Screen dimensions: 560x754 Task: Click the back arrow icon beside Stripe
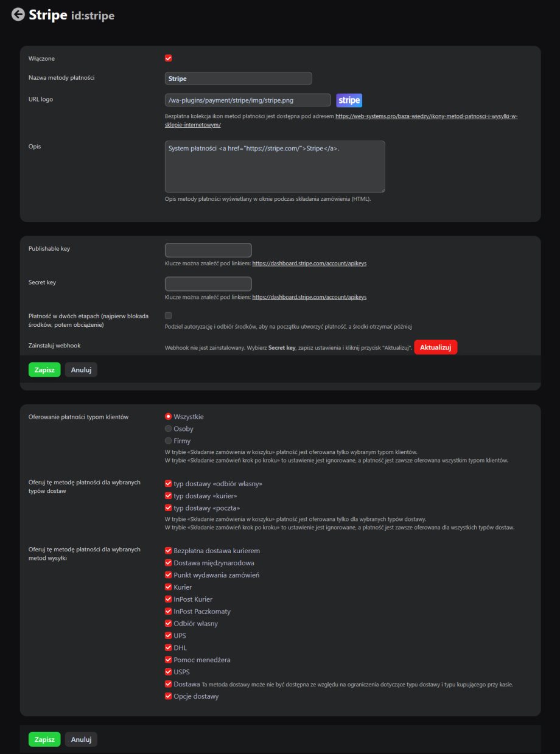(x=18, y=15)
